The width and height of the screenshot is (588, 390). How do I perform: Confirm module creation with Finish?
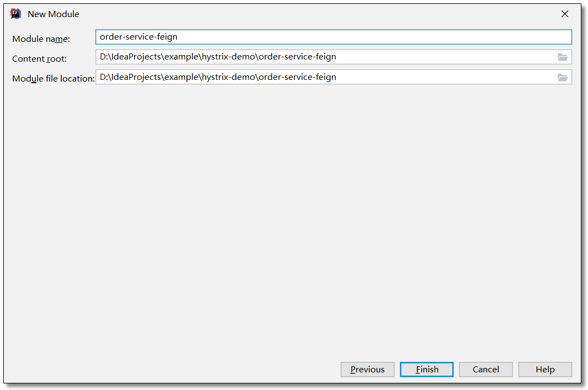coord(427,370)
